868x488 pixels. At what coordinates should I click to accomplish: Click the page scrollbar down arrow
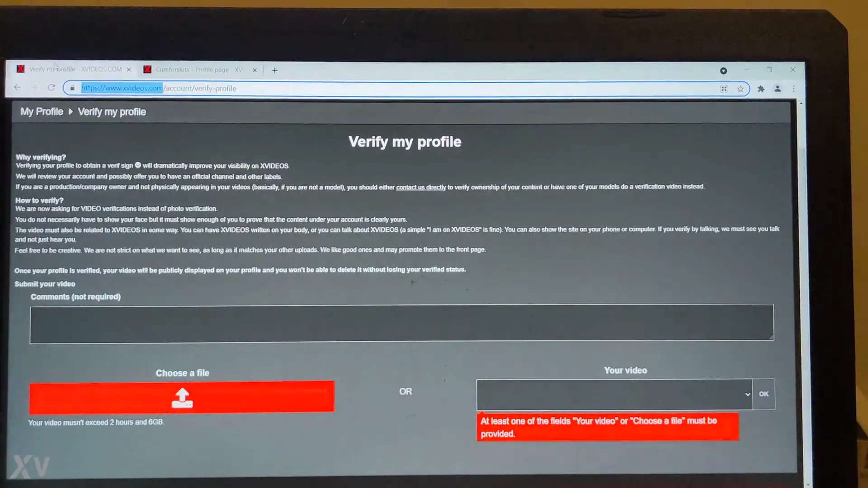[808, 484]
